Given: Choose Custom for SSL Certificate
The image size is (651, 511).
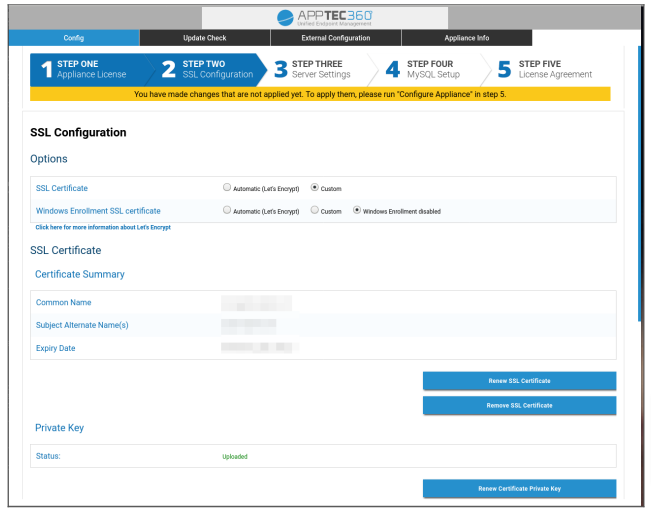Looking at the screenshot, I should [315, 187].
